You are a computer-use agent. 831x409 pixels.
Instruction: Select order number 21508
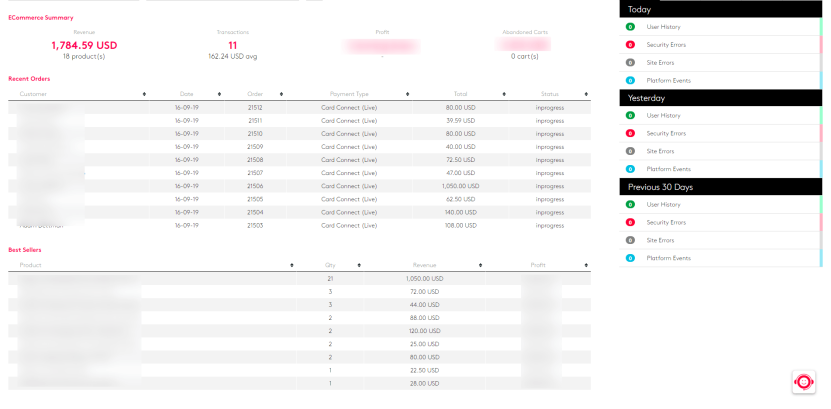(255, 160)
